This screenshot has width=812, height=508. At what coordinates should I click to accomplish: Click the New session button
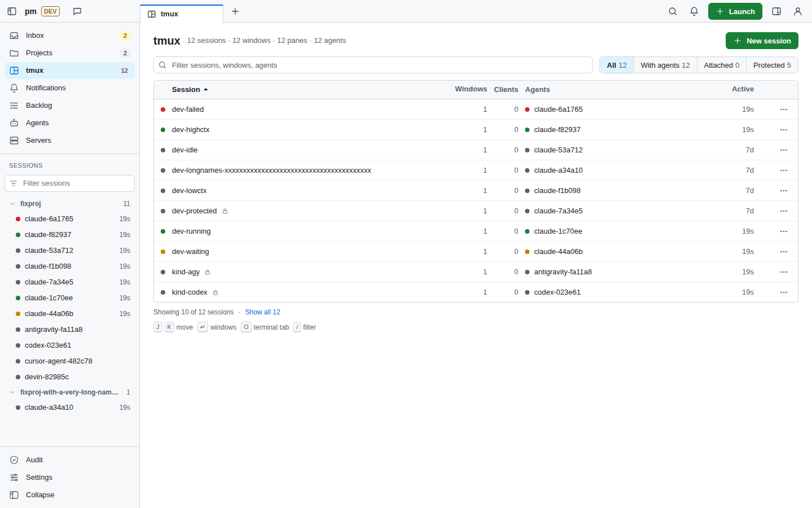(762, 41)
